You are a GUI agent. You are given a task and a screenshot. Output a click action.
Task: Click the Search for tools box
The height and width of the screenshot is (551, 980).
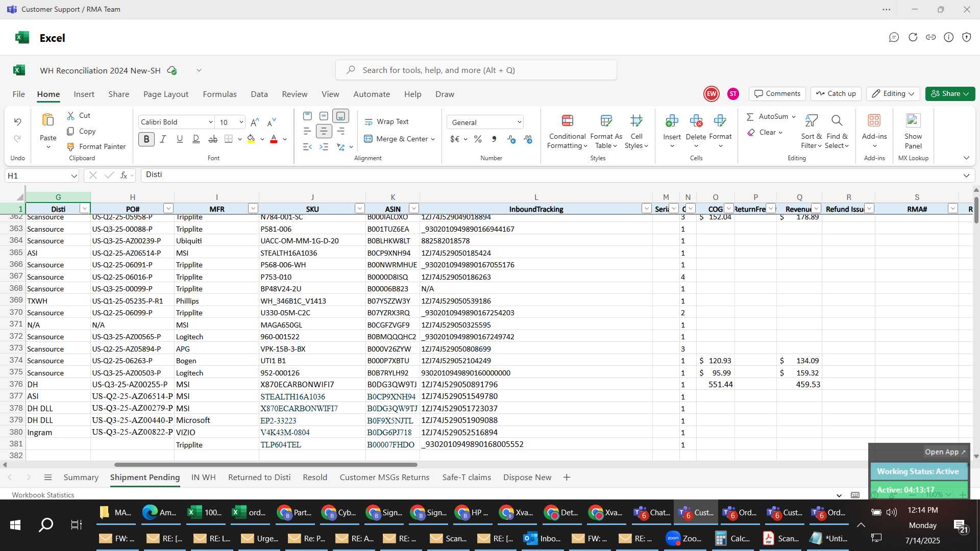tap(476, 70)
